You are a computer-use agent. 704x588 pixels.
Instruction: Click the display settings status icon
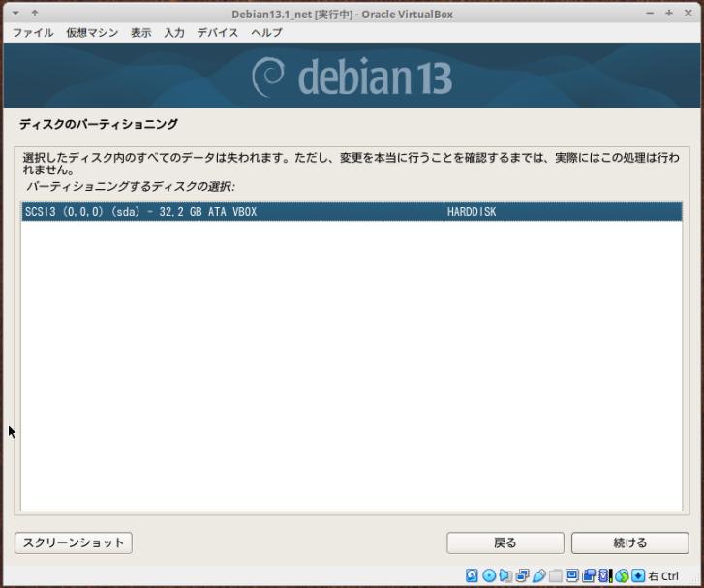pos(572,575)
